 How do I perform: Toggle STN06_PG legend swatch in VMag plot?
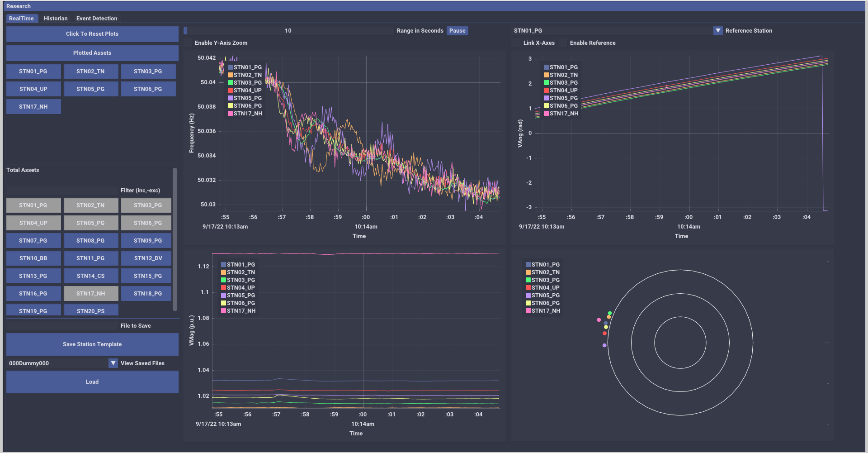[223, 303]
